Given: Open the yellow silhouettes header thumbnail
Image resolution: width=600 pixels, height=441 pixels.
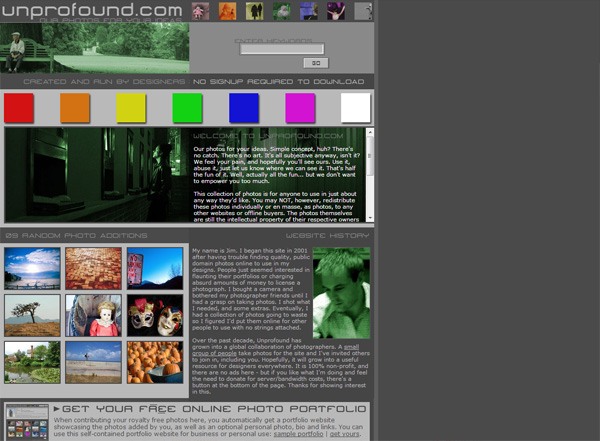Looking at the screenshot, I should (x=254, y=11).
